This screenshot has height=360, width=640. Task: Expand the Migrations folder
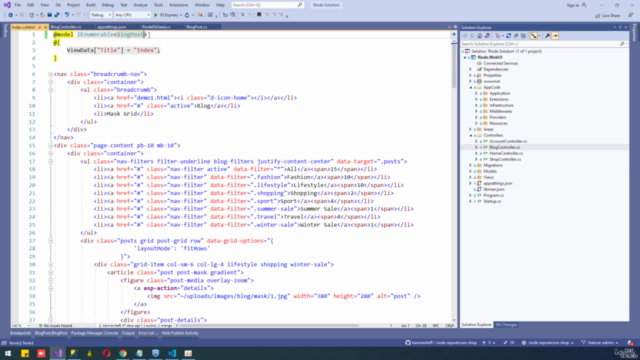[470, 165]
